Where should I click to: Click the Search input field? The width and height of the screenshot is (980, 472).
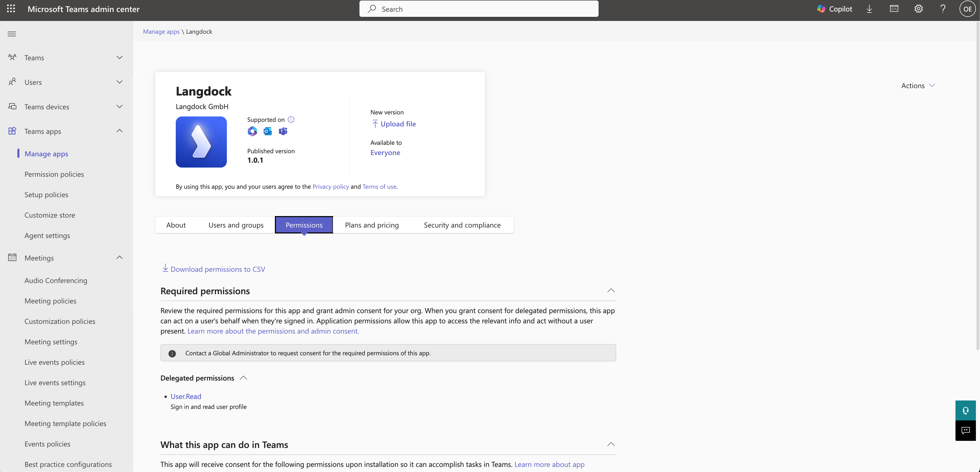tap(479, 9)
